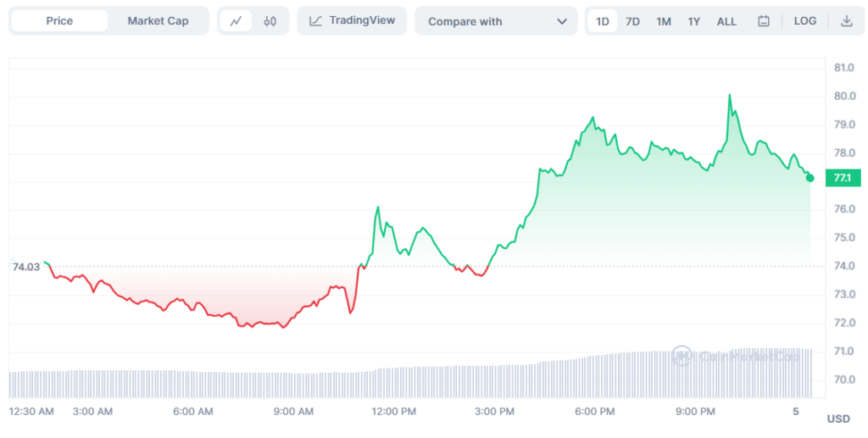This screenshot has width=868, height=438.
Task: Click the 9:00 AM time axis label
Action: (x=292, y=412)
